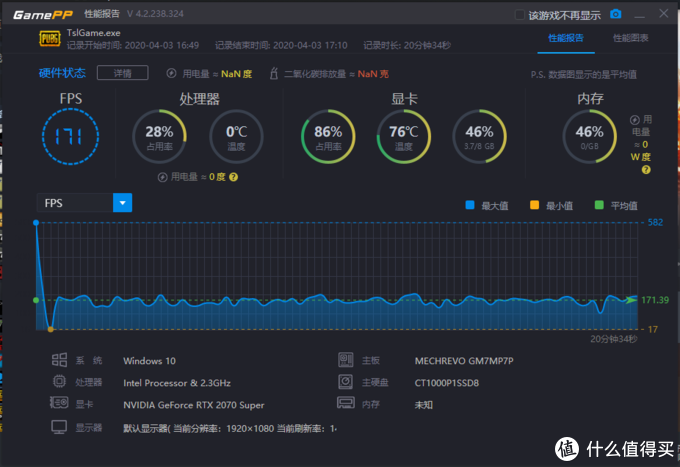The height and width of the screenshot is (467, 680).
Task: Click the help icon next to processor 用电量
Action: pyautogui.click(x=233, y=177)
